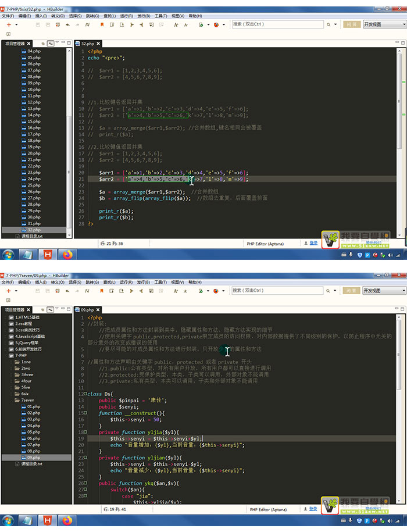This screenshot has height=532, width=407.
Task: Click the red tool icon beside Save All in 32.php window
Action: 58,24
